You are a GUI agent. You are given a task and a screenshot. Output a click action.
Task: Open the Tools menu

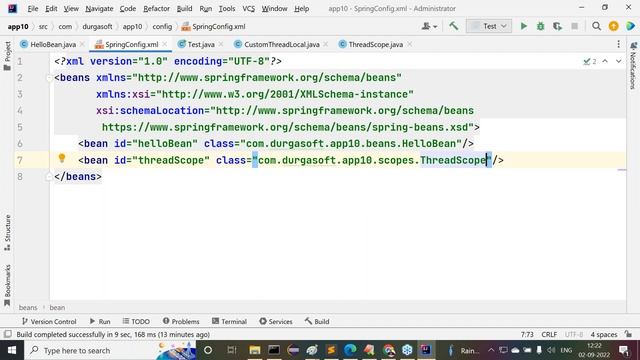pos(227,8)
